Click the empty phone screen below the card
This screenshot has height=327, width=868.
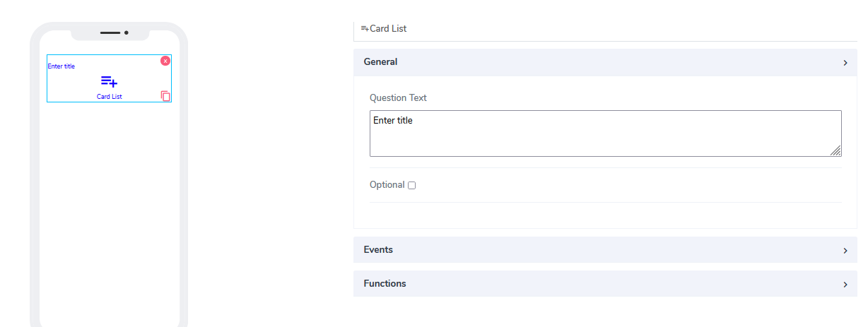110,212
